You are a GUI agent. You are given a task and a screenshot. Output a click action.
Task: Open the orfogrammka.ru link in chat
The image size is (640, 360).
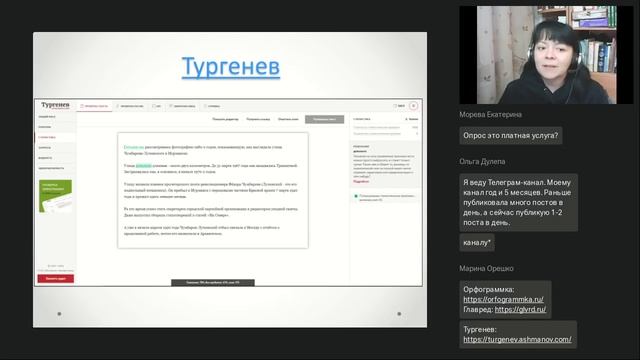[x=503, y=299]
